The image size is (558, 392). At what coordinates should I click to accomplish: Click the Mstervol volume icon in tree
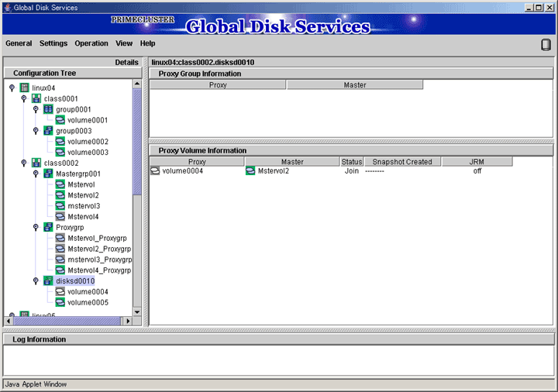click(x=60, y=184)
